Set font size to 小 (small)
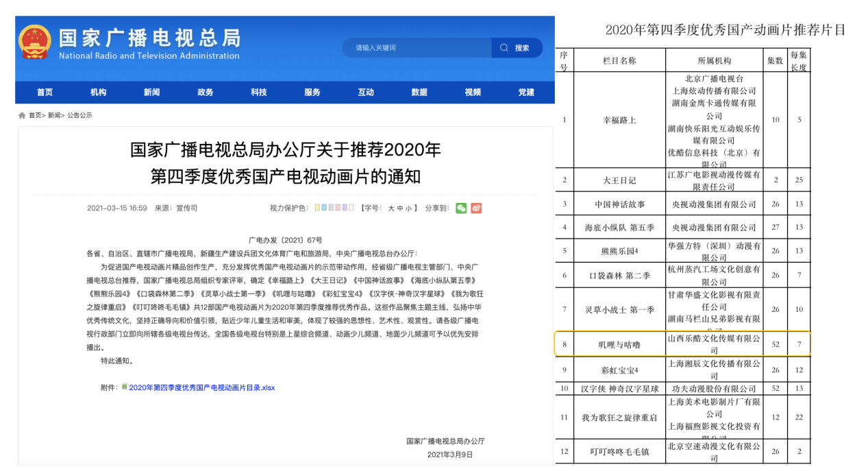Image resolution: width=868 pixels, height=471 pixels. (409, 208)
